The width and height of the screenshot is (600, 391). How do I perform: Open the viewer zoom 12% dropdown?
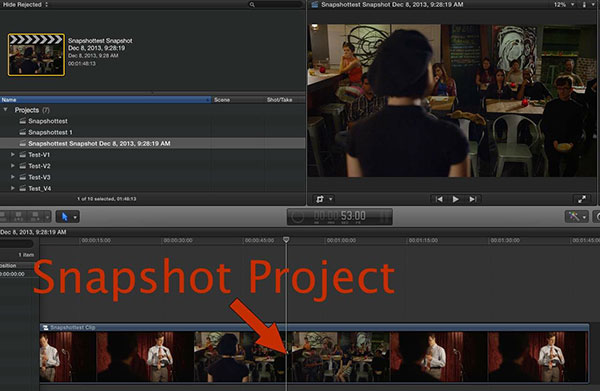(x=564, y=5)
